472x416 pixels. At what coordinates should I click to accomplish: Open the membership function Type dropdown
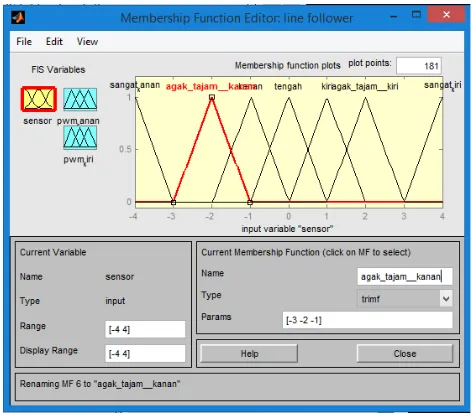405,299
